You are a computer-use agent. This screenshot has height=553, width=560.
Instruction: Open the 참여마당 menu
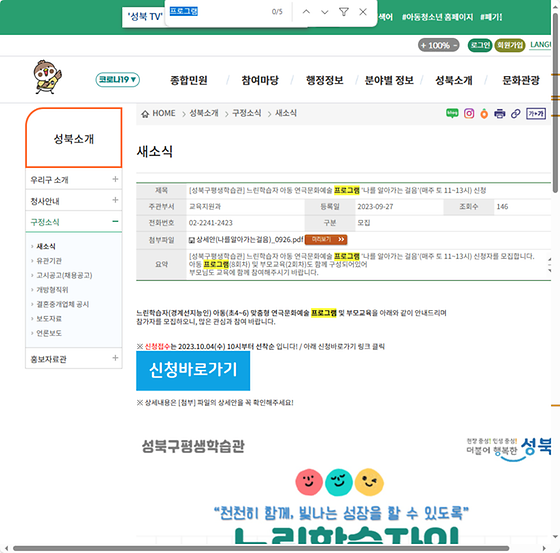point(260,80)
